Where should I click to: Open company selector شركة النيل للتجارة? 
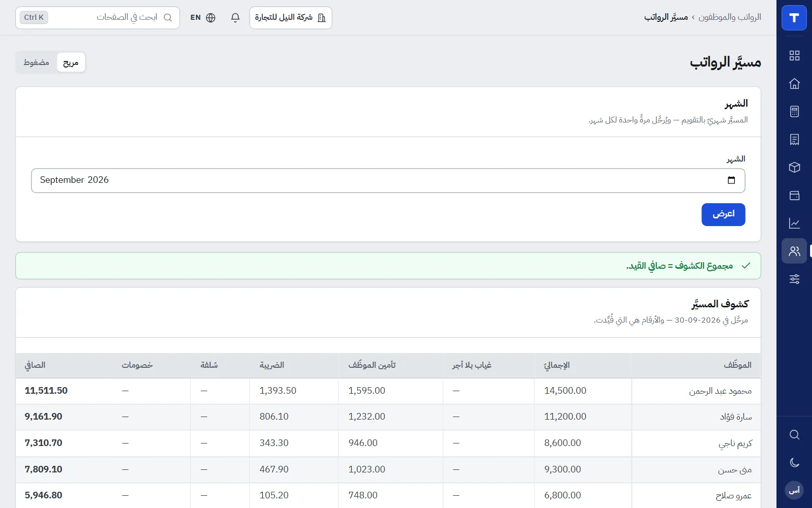291,18
